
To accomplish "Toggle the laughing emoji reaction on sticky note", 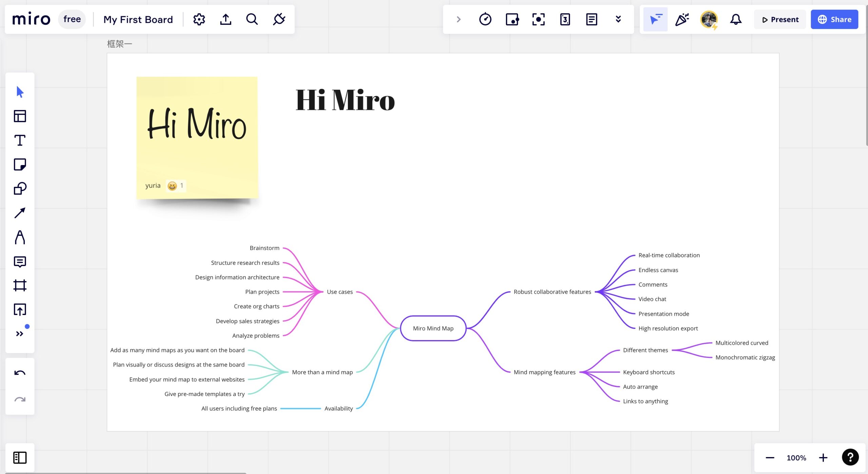I will [x=176, y=186].
